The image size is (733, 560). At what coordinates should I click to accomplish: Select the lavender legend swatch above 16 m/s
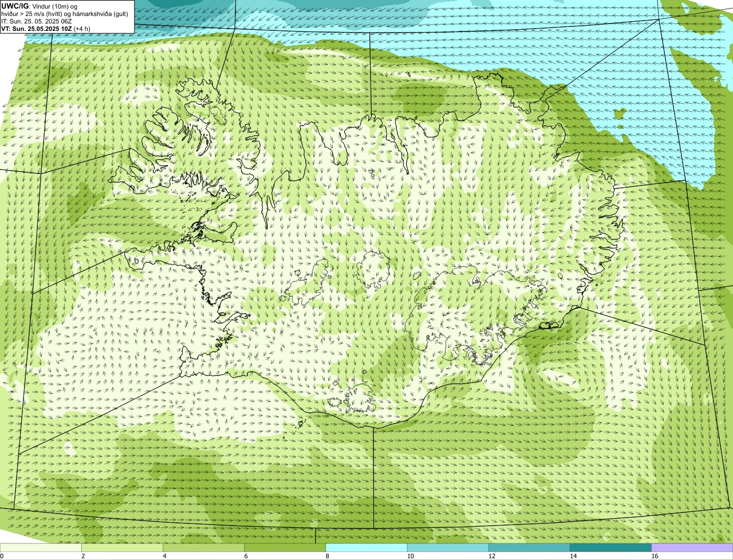point(692,548)
